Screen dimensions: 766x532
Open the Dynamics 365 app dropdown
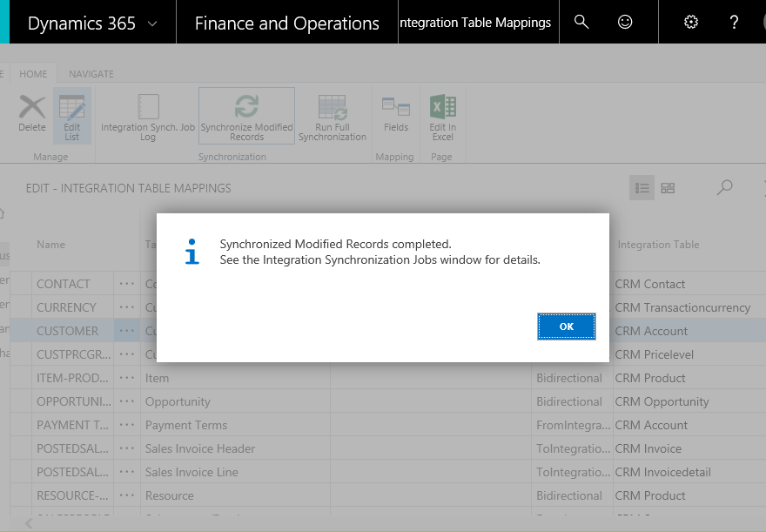152,24
